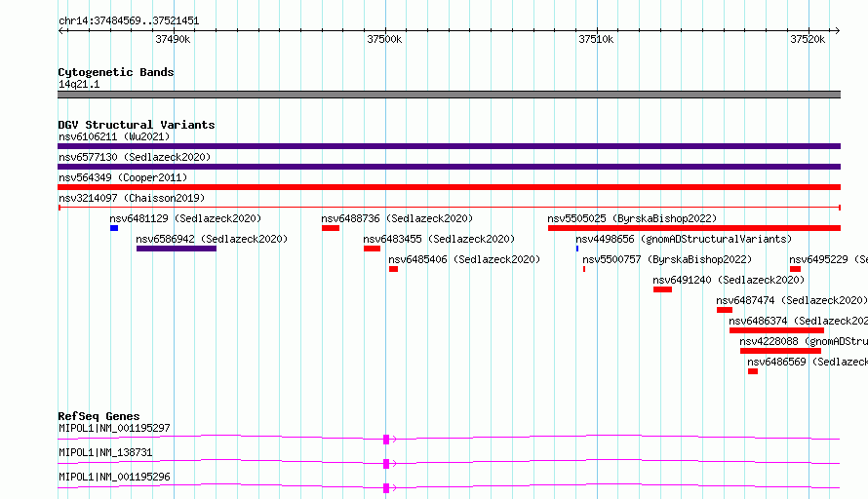
Task: Click the nsv6491240 (Sedlazeck2020) label
Action: click(x=730, y=280)
